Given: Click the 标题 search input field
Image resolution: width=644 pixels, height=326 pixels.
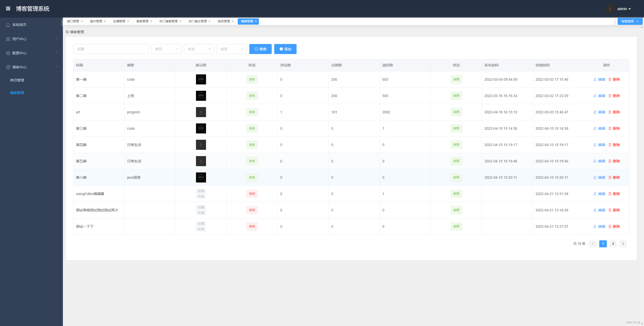Looking at the screenshot, I should (x=111, y=49).
